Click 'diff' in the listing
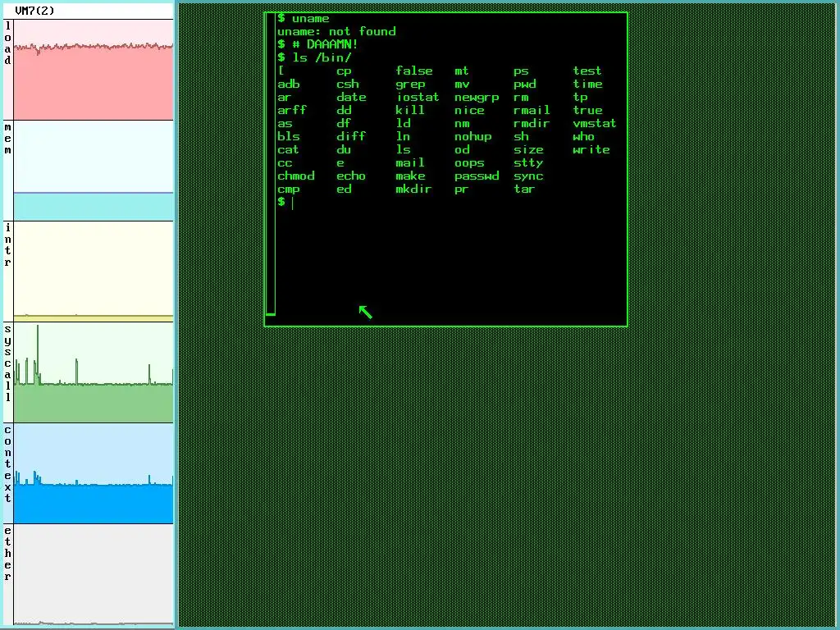The height and width of the screenshot is (630, 840). pos(351,136)
